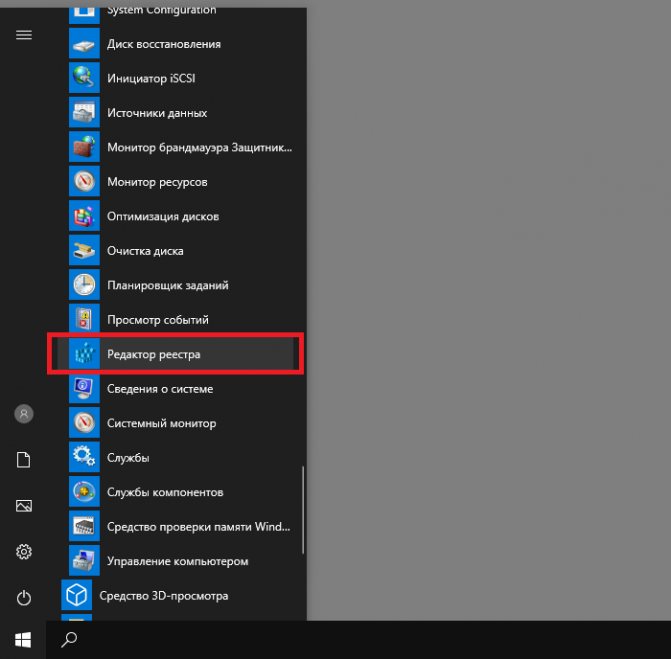Click the iSCSI initiator globe icon
The image size is (671, 659).
84,77
